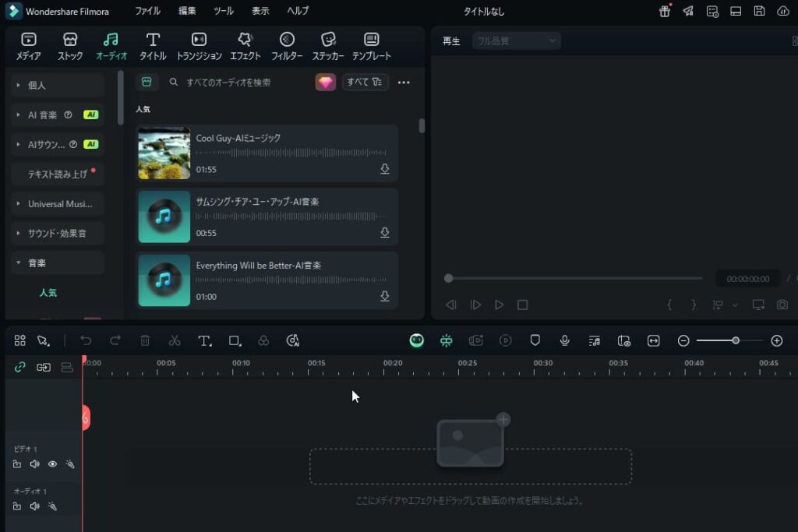Screen dimensions: 798x532
Task: Click the green AI copilot face icon
Action: (x=417, y=340)
